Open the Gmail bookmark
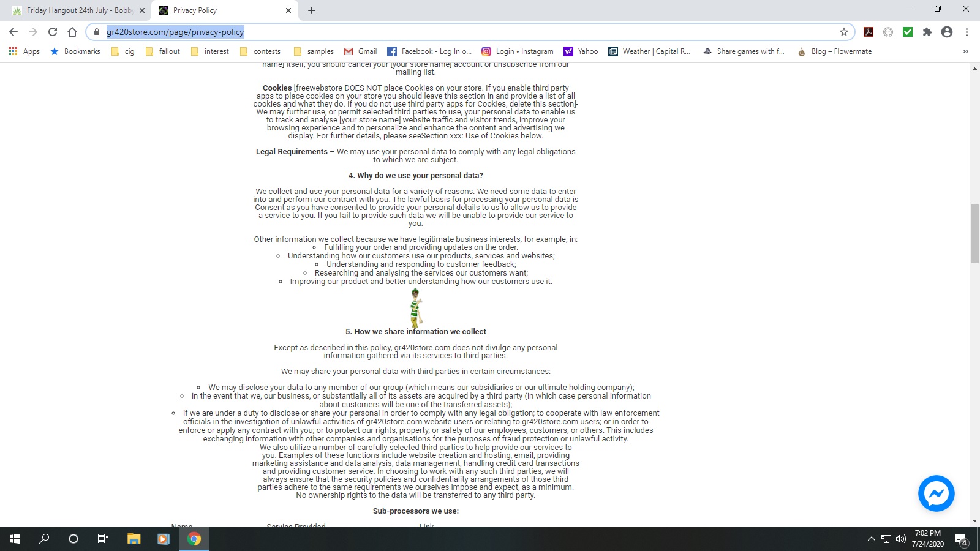The width and height of the screenshot is (980, 551). pyautogui.click(x=360, y=51)
